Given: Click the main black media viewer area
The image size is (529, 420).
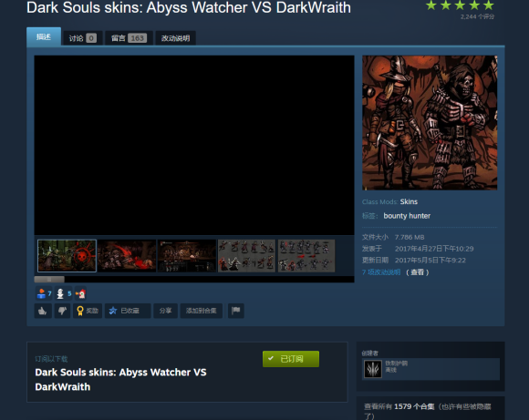Looking at the screenshot, I should point(194,145).
